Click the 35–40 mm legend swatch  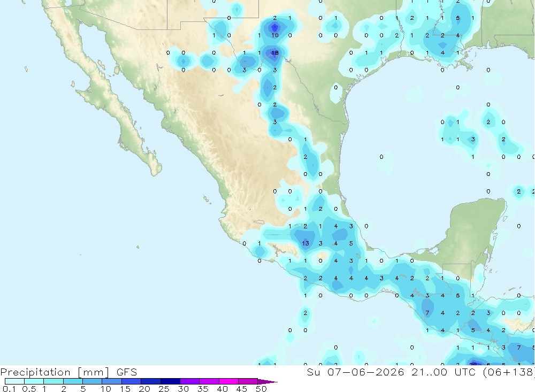coord(209,381)
